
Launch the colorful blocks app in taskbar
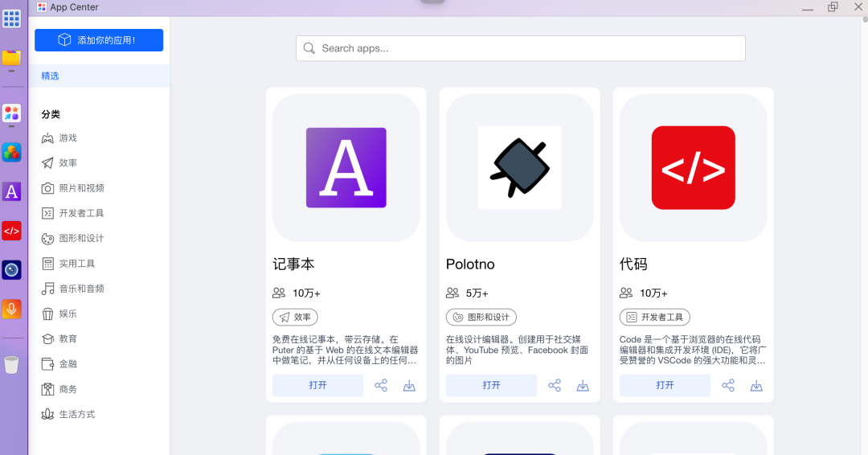[11, 152]
